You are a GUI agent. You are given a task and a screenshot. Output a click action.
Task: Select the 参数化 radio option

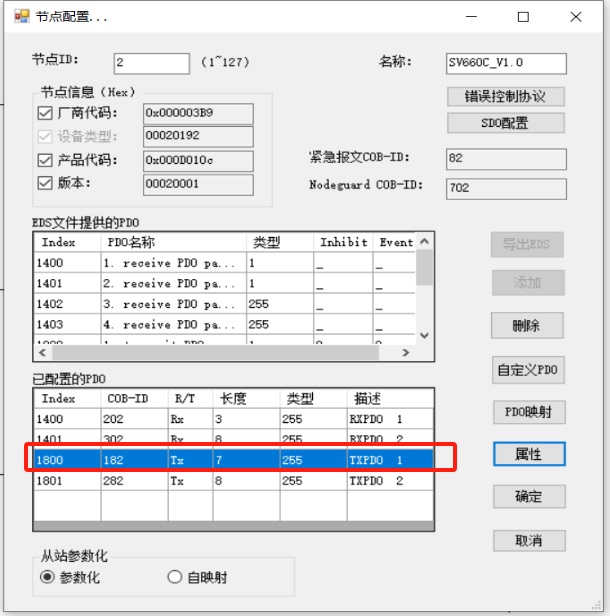(x=46, y=577)
